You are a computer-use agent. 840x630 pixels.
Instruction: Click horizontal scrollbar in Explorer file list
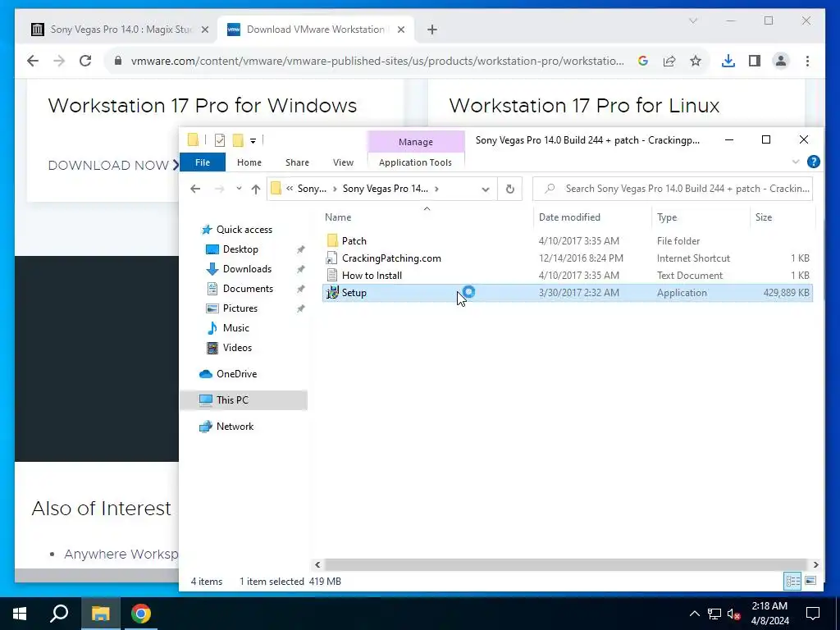(565, 564)
